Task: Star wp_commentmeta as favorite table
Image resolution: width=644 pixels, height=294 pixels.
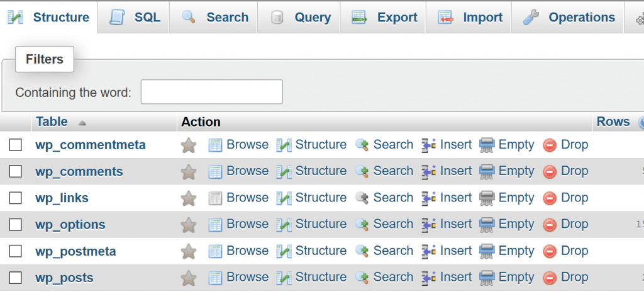Action: pos(189,145)
